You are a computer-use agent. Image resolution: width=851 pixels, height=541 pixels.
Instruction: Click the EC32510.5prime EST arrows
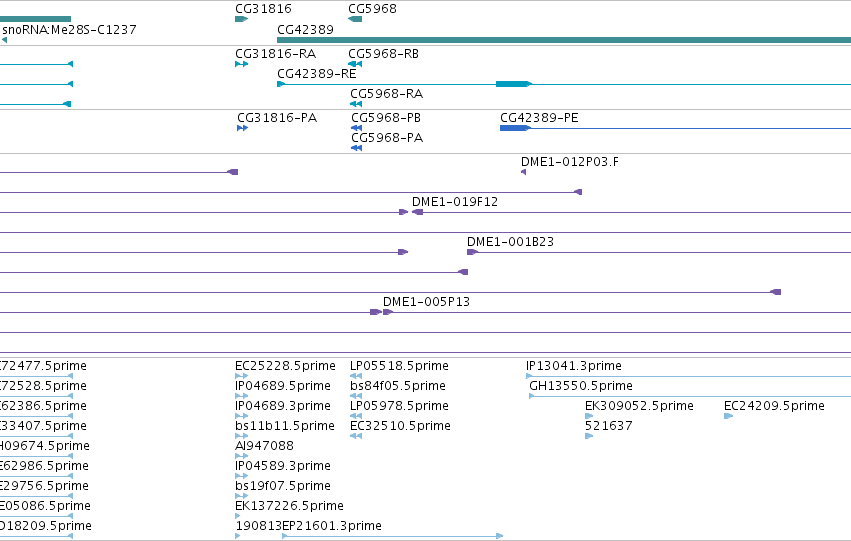pyautogui.click(x=356, y=436)
